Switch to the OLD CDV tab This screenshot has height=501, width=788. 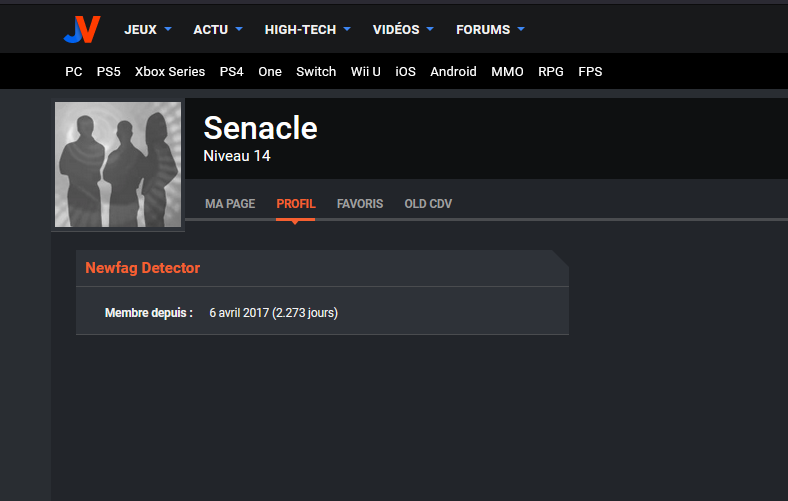(x=428, y=204)
